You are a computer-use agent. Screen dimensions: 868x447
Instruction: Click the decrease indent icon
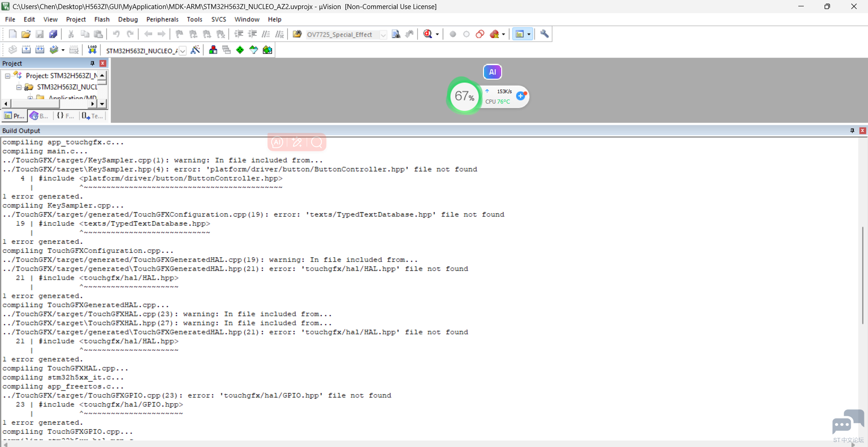click(252, 34)
